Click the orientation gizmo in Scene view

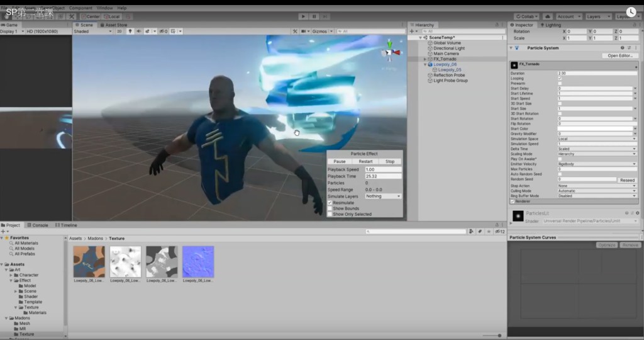[390, 52]
